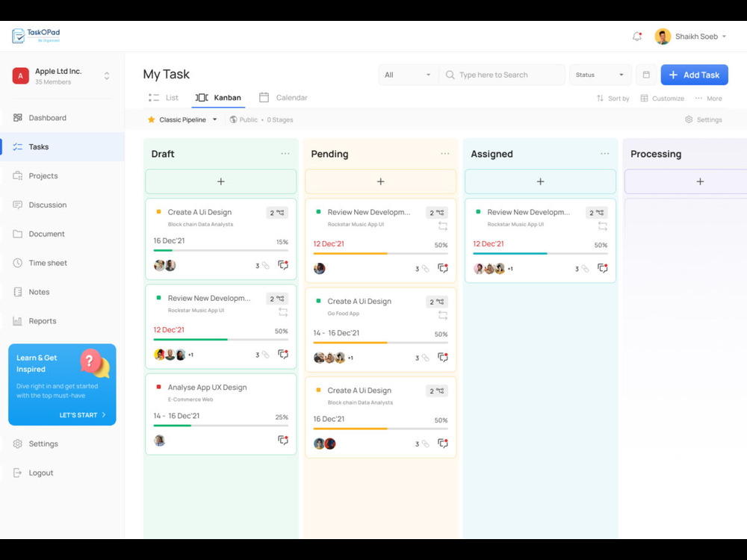Click 15% progress bar on Draft Create A Ui Design
Image resolution: width=747 pixels, height=560 pixels.
pos(220,250)
